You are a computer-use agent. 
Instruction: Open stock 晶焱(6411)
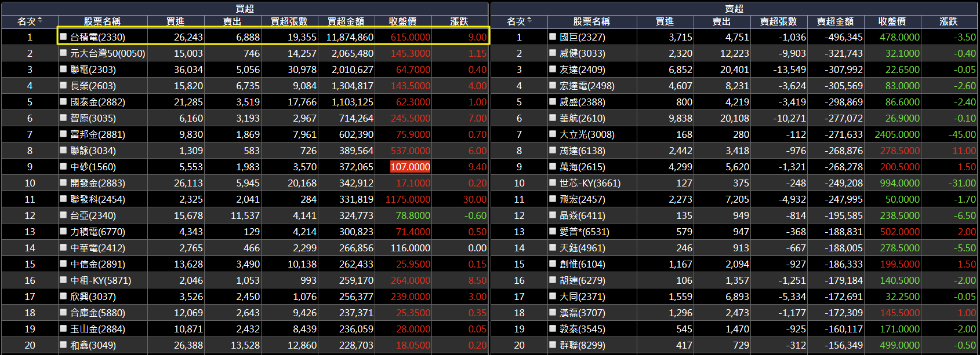click(x=582, y=215)
